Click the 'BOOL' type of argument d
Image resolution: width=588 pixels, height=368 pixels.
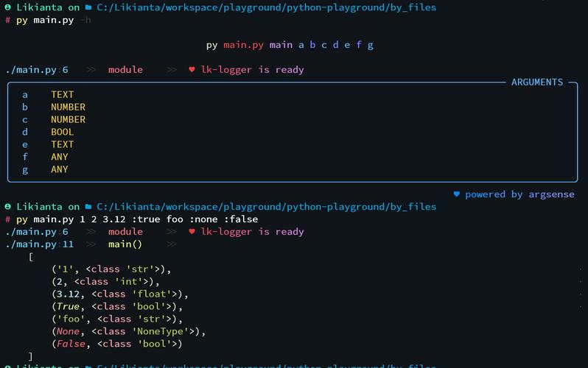coord(63,132)
